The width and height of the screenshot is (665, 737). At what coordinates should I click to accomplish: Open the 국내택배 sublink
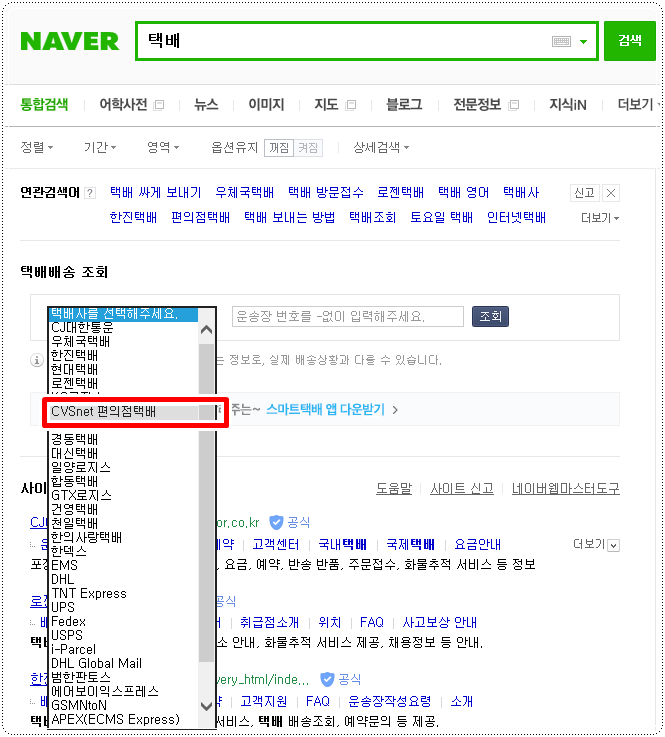point(342,544)
